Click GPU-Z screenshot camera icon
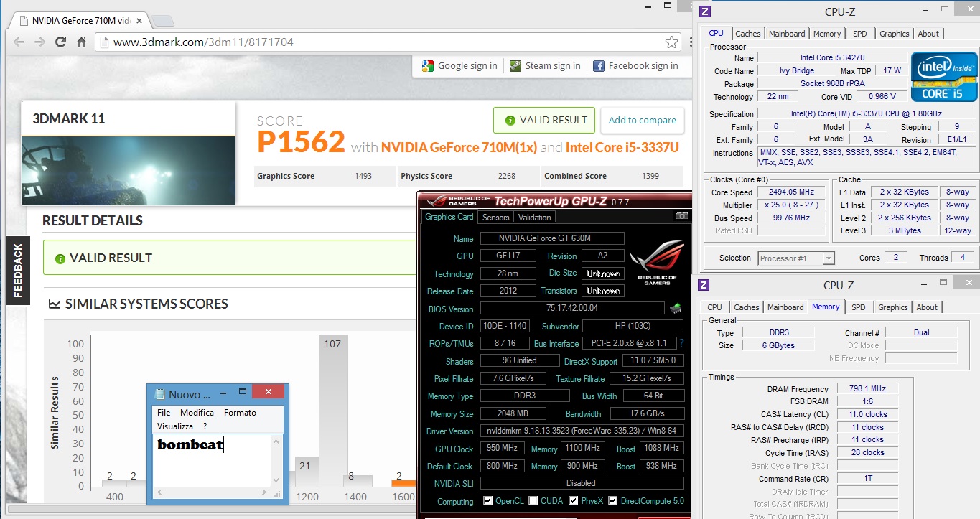This screenshot has width=980, height=519. [682, 216]
